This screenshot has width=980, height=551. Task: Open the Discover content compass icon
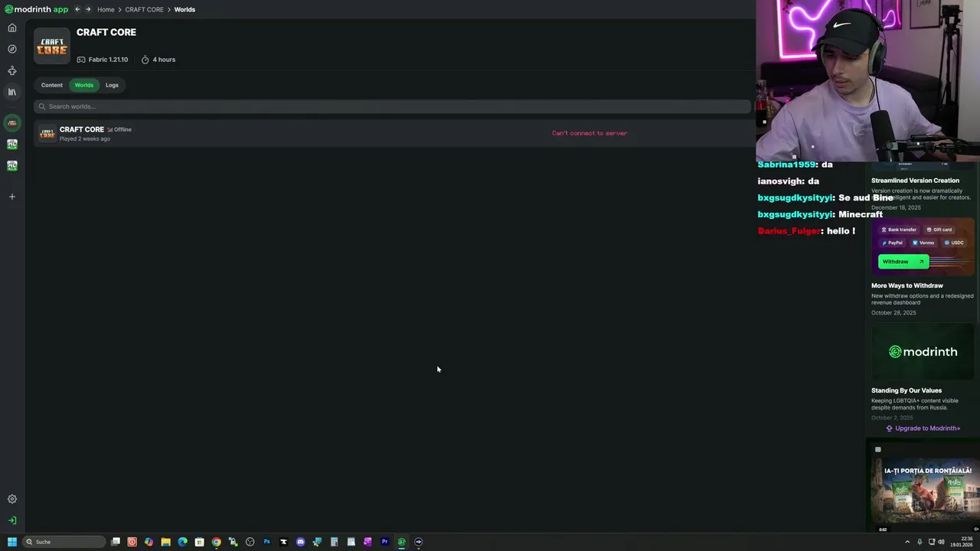tap(12, 49)
